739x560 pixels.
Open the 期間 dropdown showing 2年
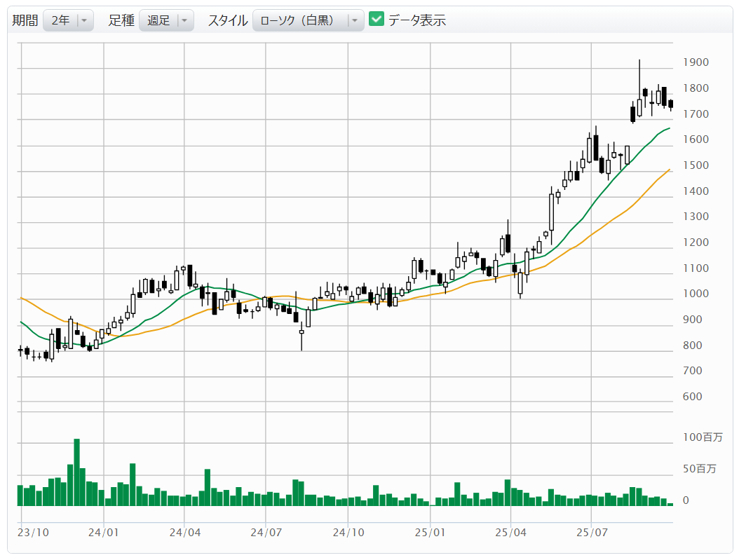coord(60,20)
